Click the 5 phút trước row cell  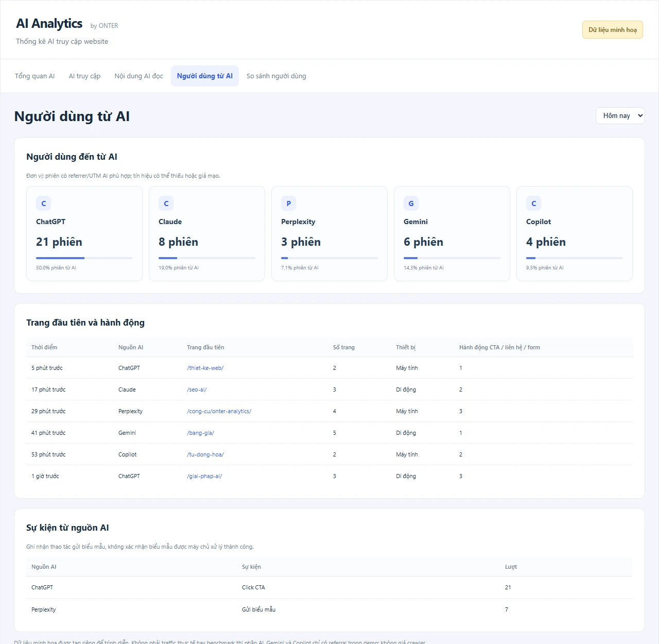tap(47, 368)
